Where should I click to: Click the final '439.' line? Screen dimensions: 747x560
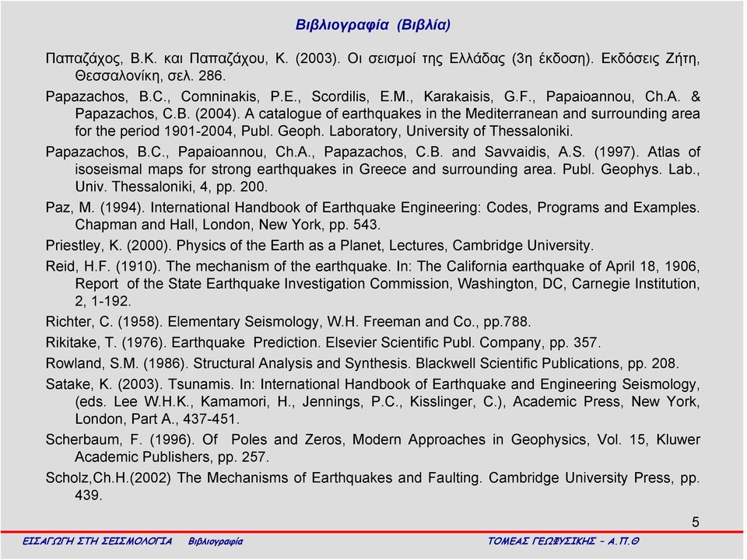[89, 495]
